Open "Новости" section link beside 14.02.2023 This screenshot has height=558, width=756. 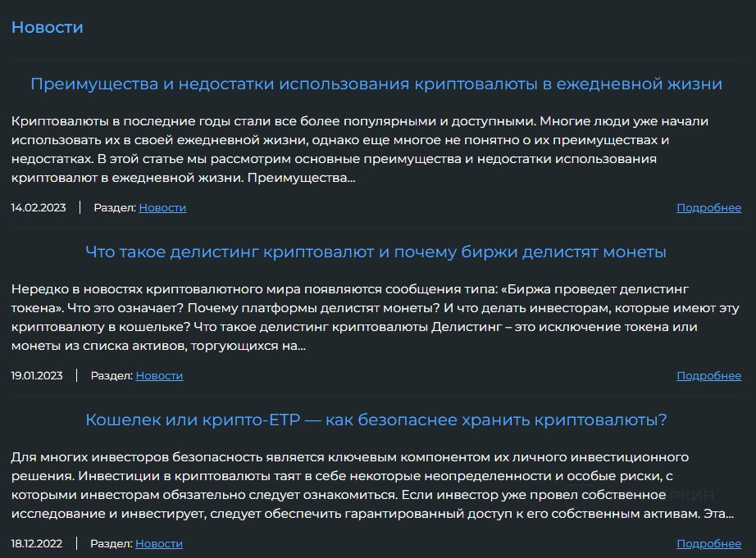coord(162,208)
